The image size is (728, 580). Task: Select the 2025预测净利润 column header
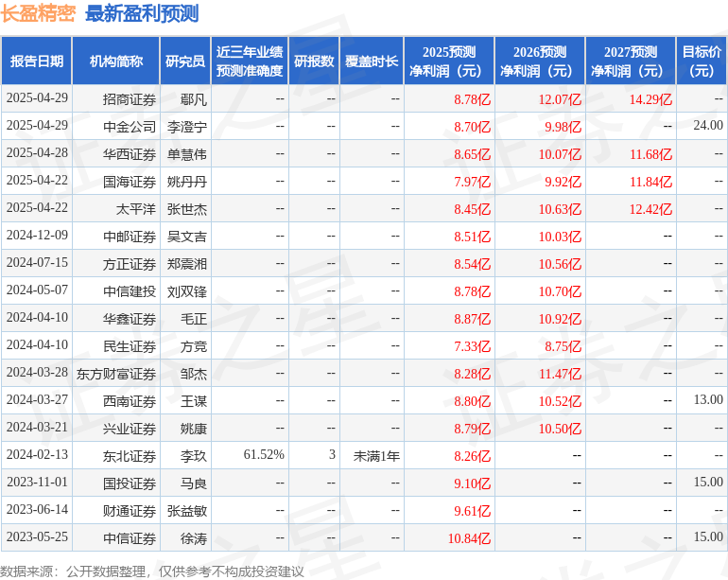coord(449,61)
